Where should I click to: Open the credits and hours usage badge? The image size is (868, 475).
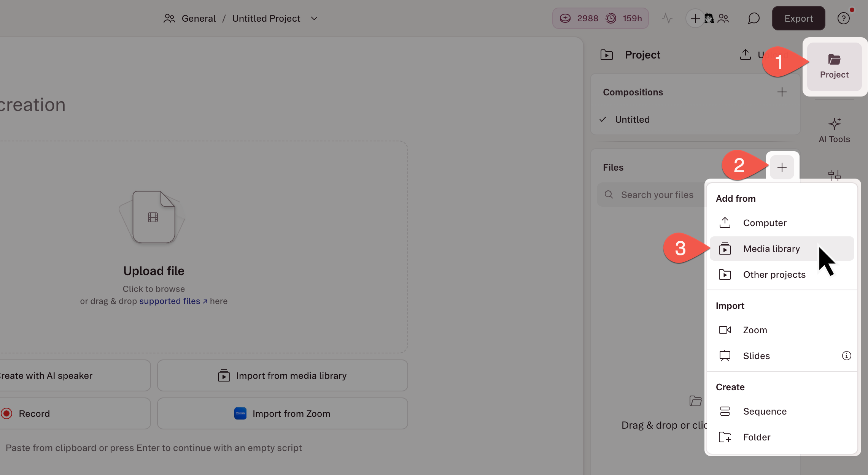[600, 18]
